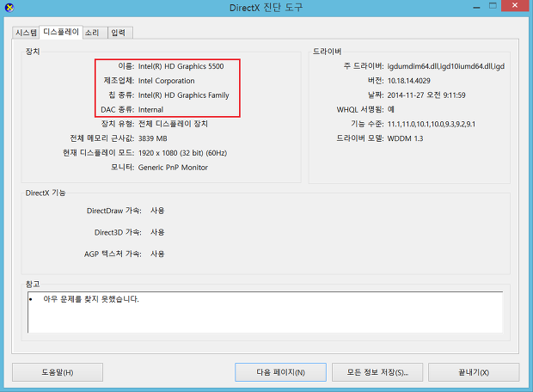Select the 디스플레이 tab
The image size is (533, 392).
(x=61, y=32)
